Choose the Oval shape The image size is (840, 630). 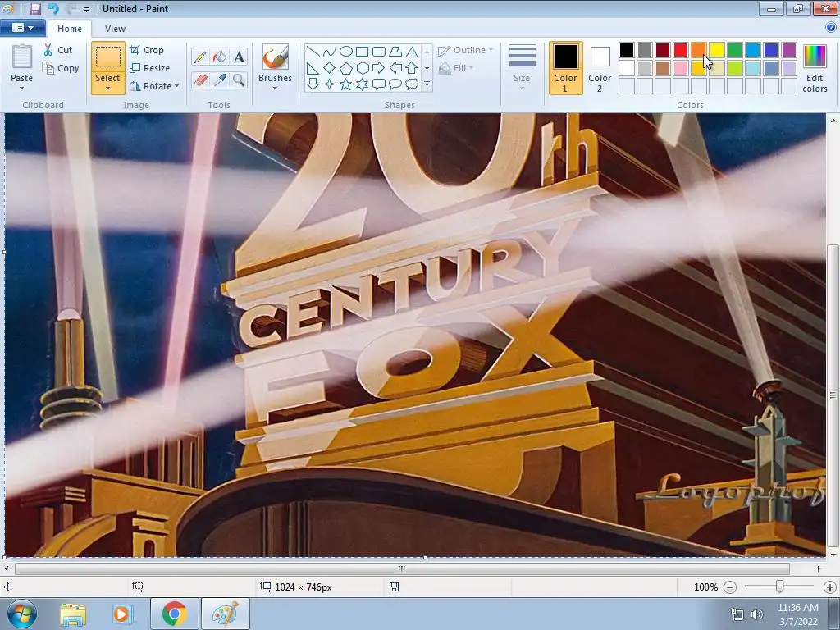[x=346, y=52]
